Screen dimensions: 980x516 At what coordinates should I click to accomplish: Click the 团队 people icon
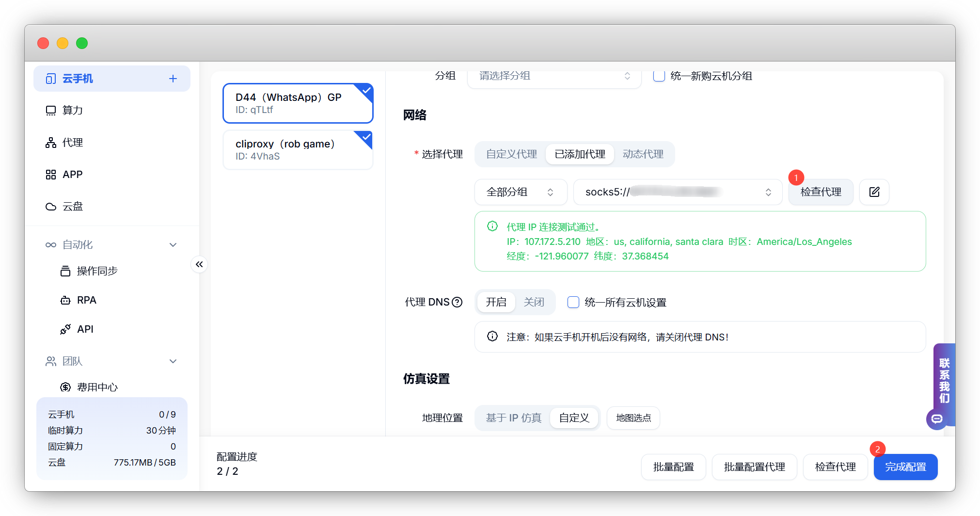click(x=50, y=361)
